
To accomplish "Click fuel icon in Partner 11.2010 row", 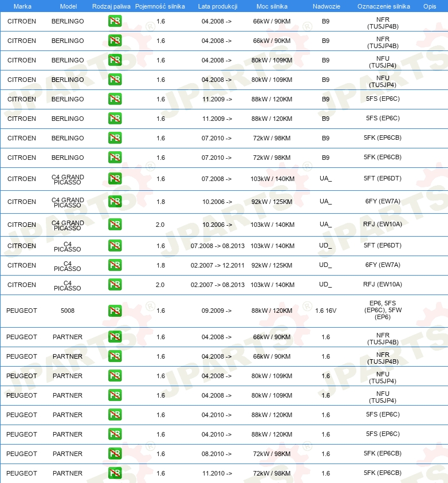I will coord(115,473).
